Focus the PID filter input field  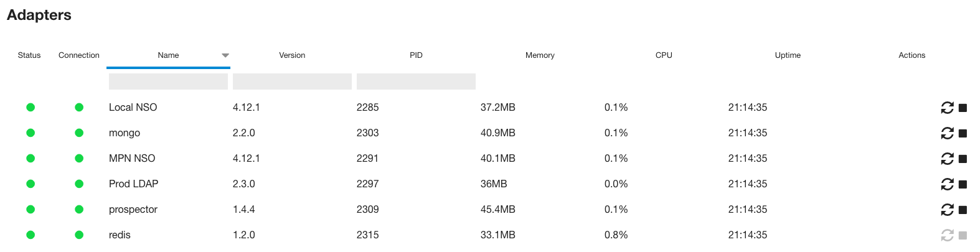pyautogui.click(x=416, y=82)
